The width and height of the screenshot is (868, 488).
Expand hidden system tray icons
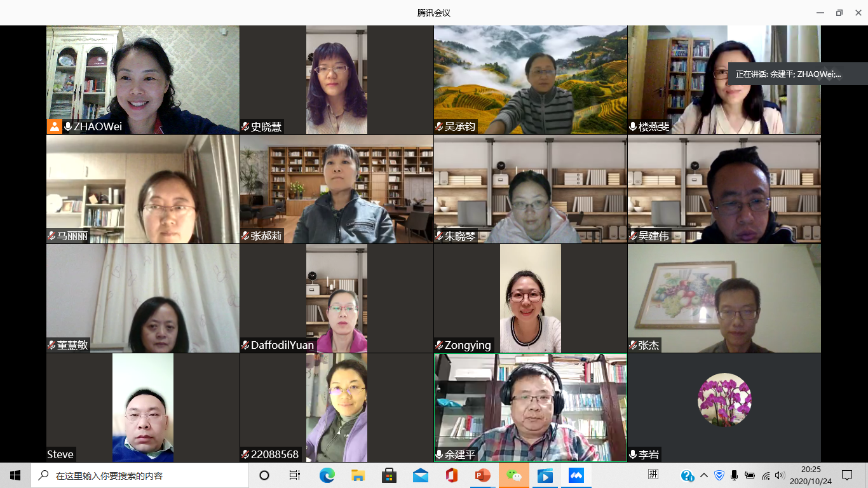pyautogui.click(x=704, y=475)
